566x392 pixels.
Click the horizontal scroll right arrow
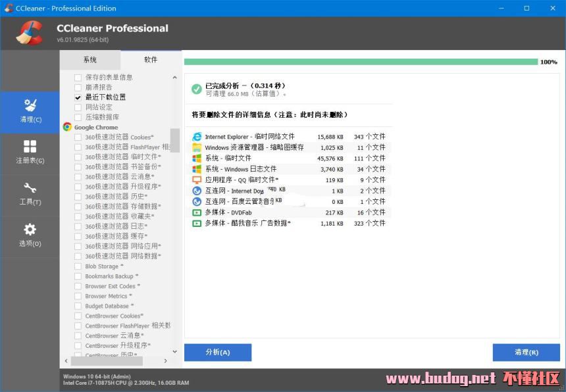166,360
